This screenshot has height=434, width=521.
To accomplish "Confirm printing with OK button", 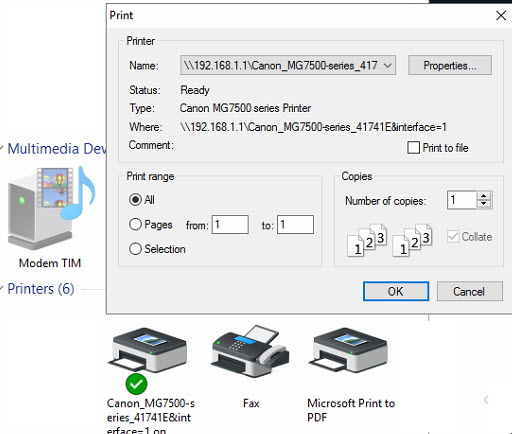I will click(396, 291).
